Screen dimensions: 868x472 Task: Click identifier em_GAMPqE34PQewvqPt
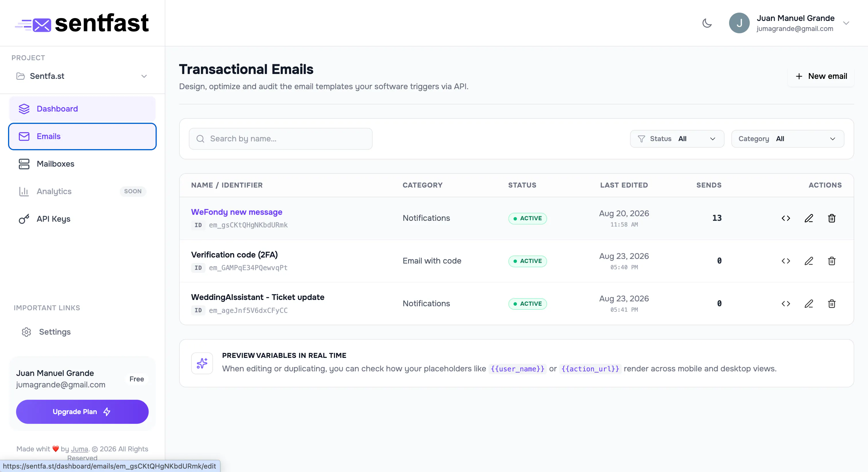coord(248,268)
